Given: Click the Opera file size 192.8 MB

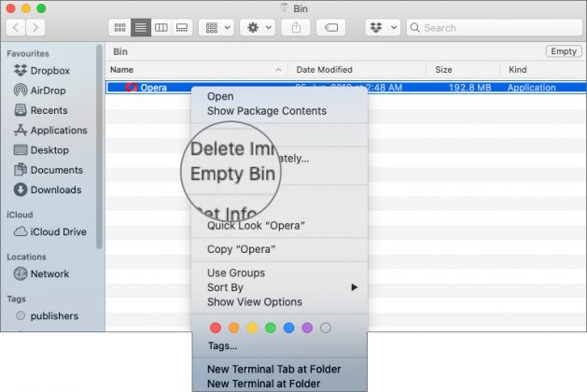Looking at the screenshot, I should pyautogui.click(x=469, y=88).
